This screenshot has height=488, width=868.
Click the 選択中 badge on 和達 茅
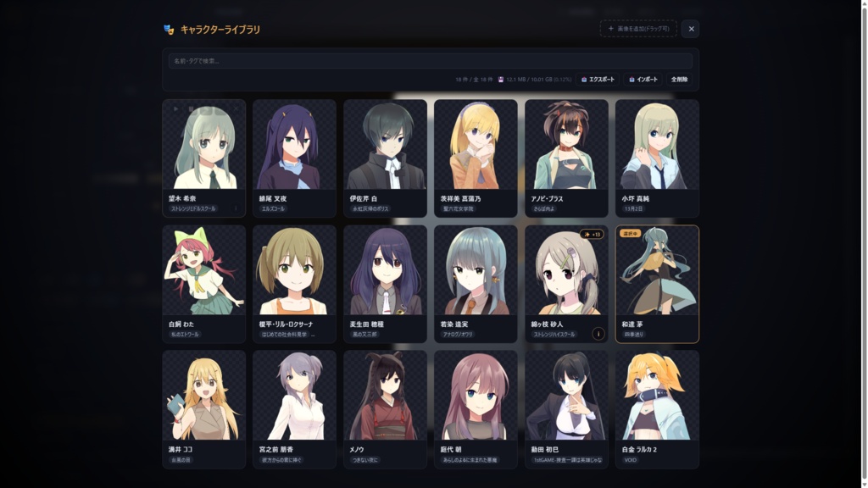[631, 234]
